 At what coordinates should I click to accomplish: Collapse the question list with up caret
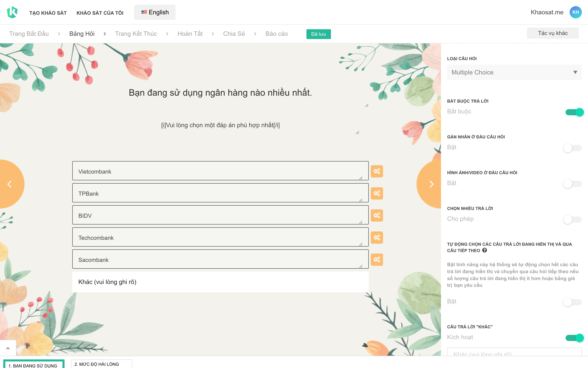[x=8, y=348]
